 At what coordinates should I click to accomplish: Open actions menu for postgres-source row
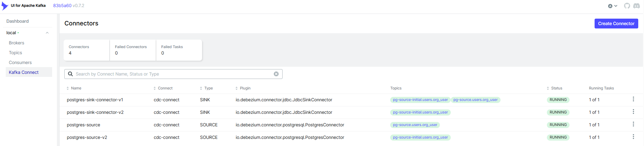633,124
